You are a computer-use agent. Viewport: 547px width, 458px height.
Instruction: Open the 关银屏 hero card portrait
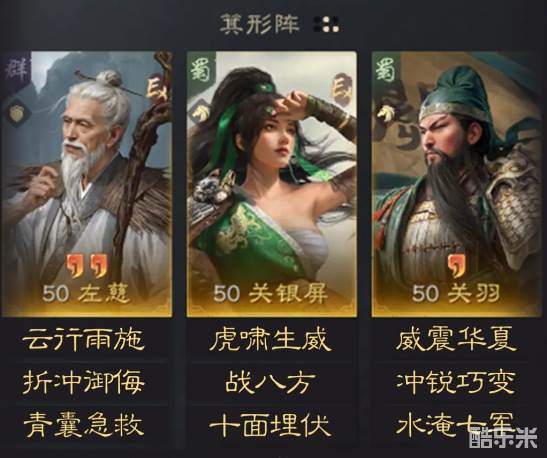[271, 184]
